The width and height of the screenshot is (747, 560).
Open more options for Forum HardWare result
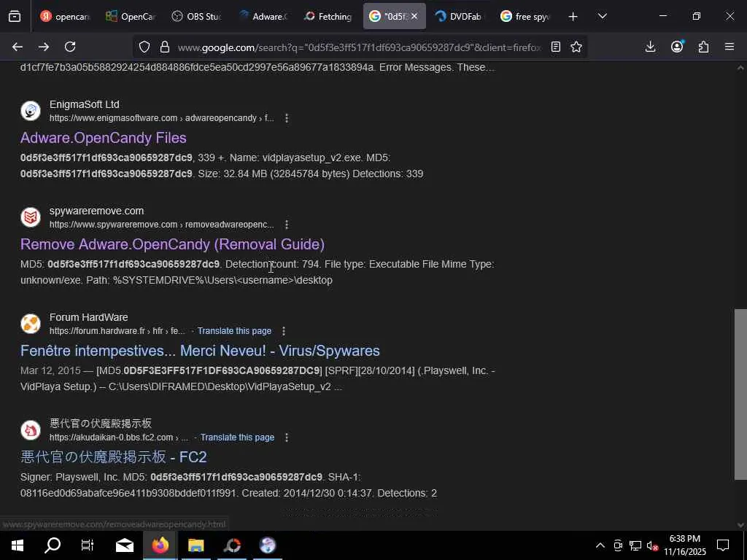point(284,331)
